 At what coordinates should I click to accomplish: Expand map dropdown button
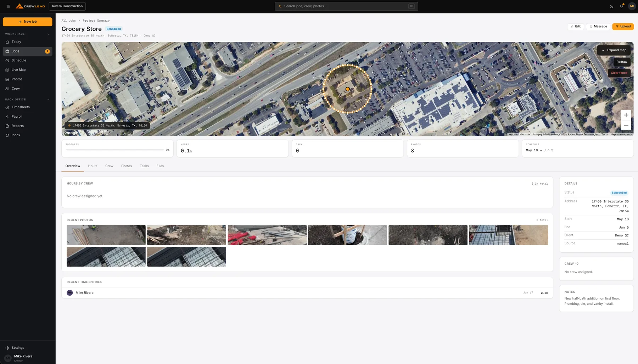(x=614, y=50)
